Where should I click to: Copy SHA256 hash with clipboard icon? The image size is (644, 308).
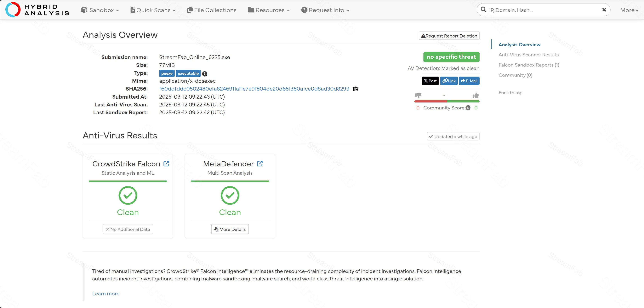click(356, 89)
